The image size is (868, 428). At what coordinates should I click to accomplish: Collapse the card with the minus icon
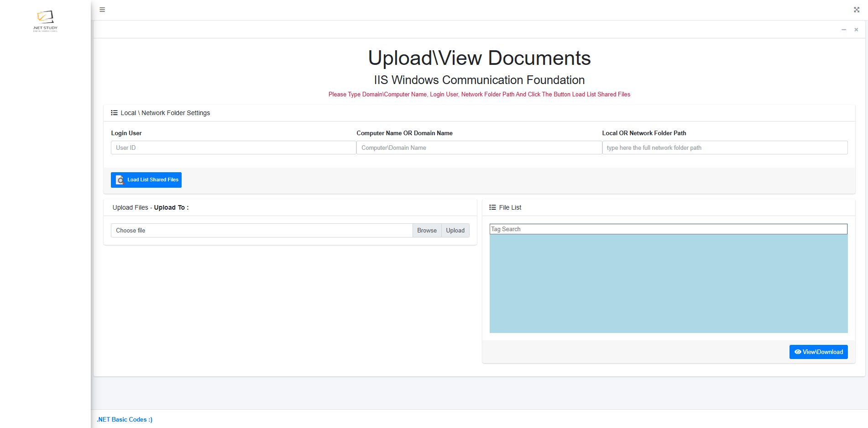[844, 30]
